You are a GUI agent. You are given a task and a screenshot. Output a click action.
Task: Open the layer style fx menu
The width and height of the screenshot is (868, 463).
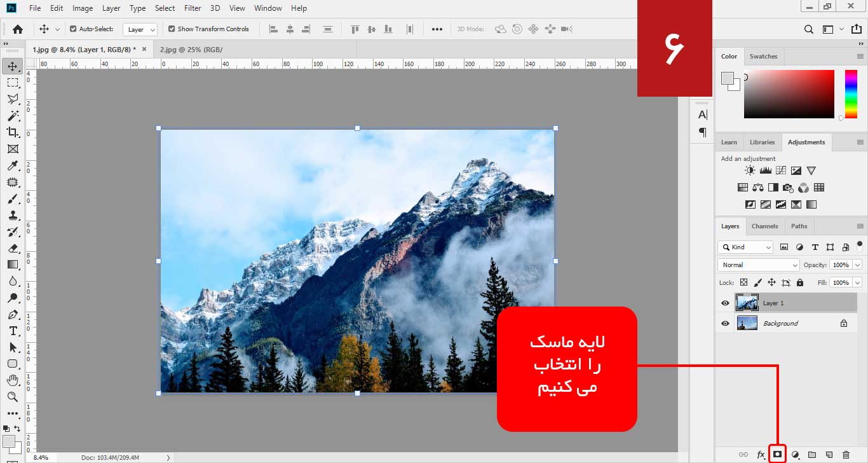[761, 454]
